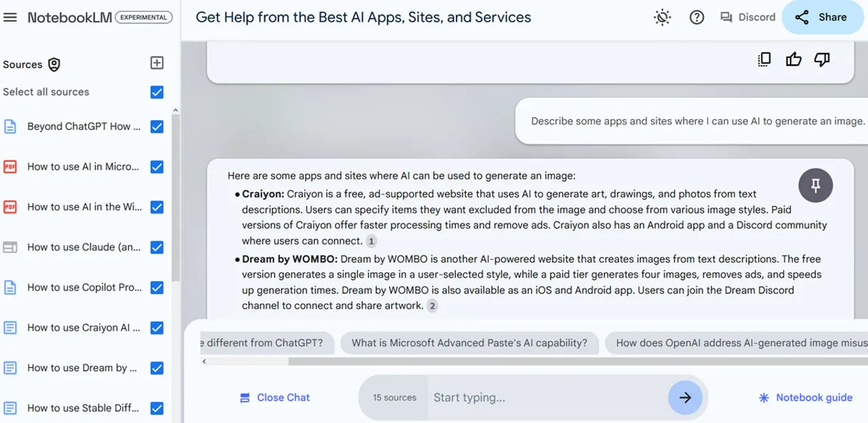Pin the image generation response
The width and height of the screenshot is (868, 423).
tap(815, 185)
